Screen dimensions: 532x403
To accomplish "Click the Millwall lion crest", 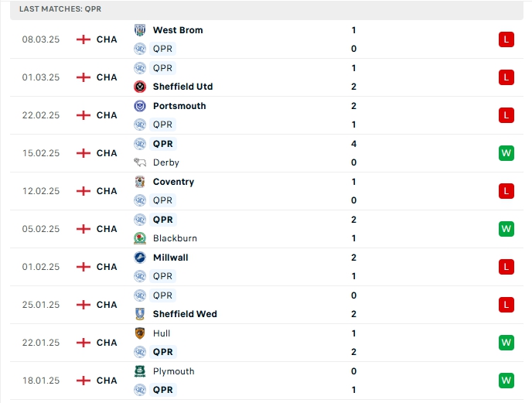I will pyautogui.click(x=140, y=258).
